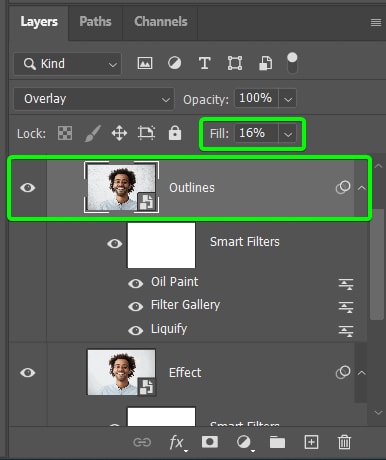Screen dimensions: 386x460
Task: Open the Fill slider dropdown arrow
Action: click(x=288, y=134)
